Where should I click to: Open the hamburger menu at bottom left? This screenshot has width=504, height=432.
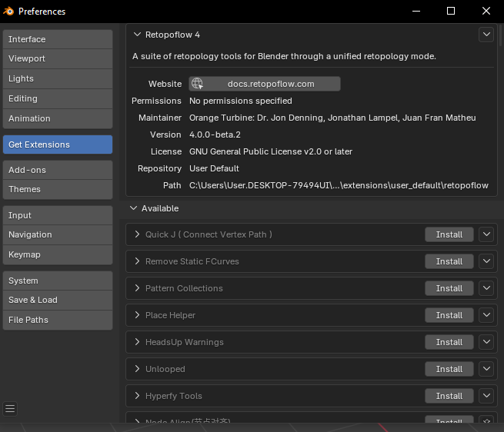(10, 408)
